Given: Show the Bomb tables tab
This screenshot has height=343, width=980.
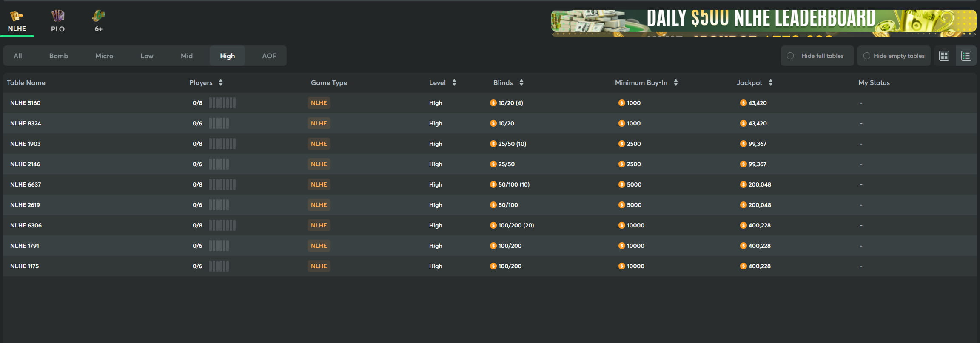Looking at the screenshot, I should (59, 56).
